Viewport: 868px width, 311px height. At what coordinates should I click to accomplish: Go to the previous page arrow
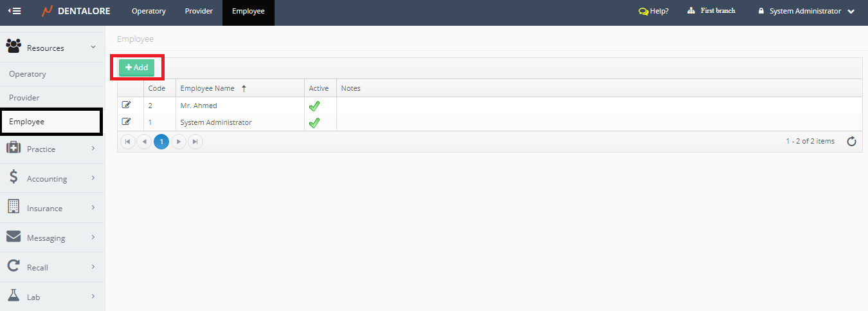(144, 142)
